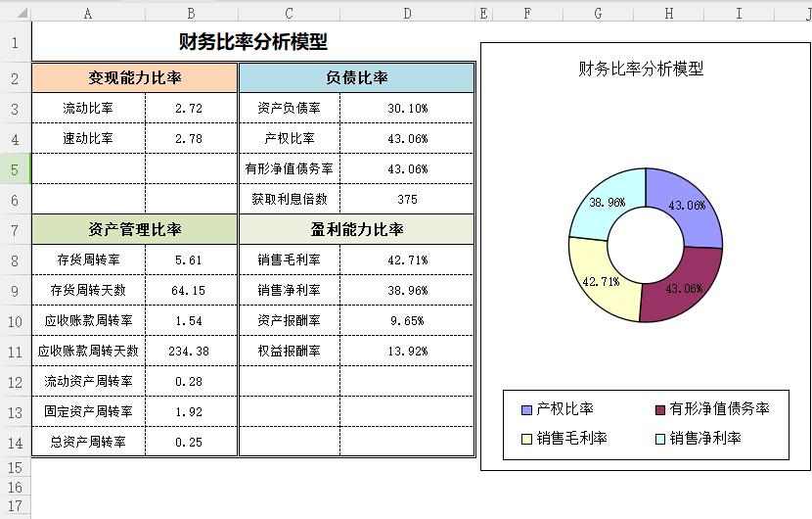The height and width of the screenshot is (519, 812).
Task: Select the 64.15 value cell
Action: coord(191,291)
